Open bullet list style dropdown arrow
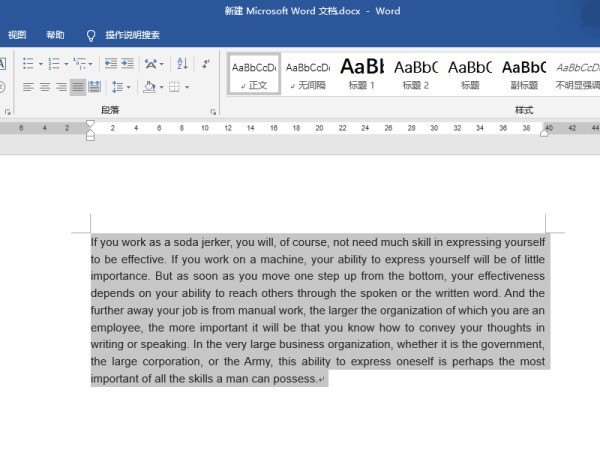The image size is (600, 450). pyautogui.click(x=41, y=64)
